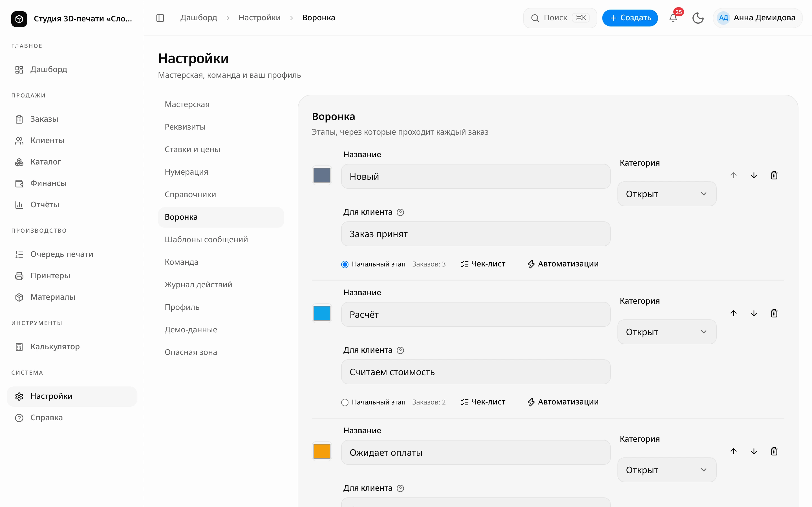Delete the Расчёт stage
Viewport: 812px width, 507px height.
coord(774,313)
